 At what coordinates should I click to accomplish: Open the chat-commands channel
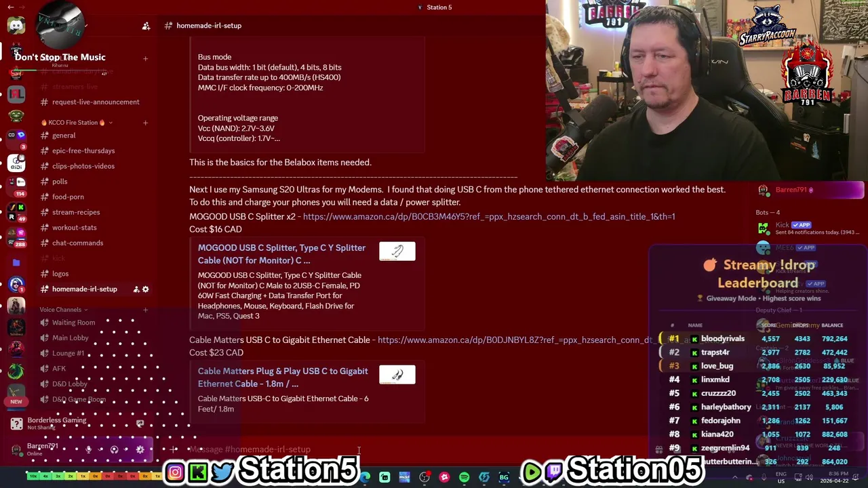click(94, 243)
